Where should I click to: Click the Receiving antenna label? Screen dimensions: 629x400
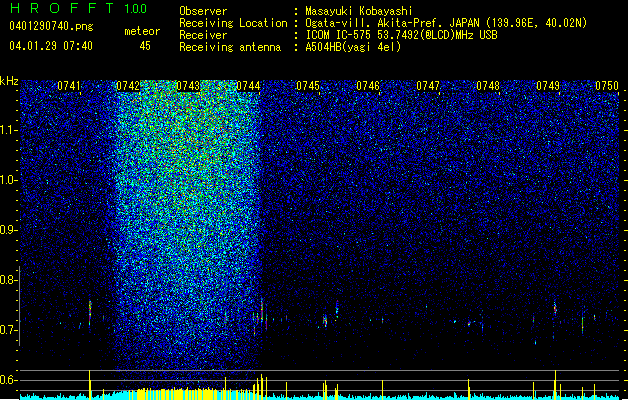(x=230, y=47)
